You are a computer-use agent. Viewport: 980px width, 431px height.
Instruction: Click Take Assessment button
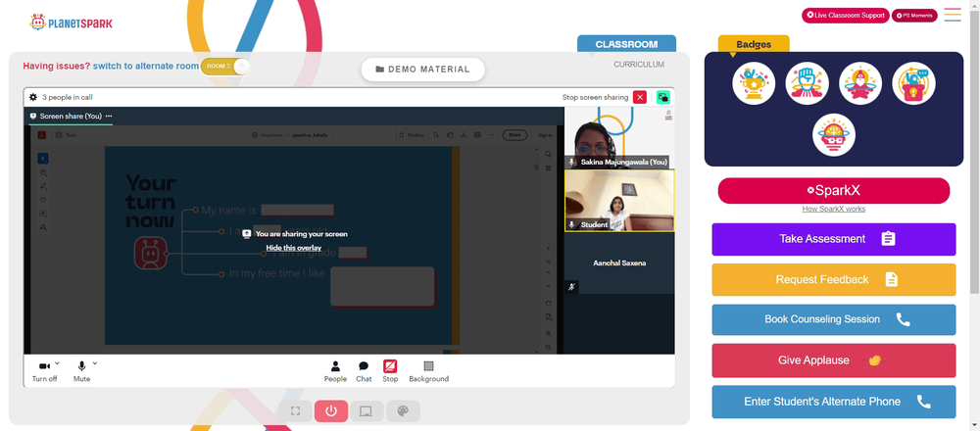[x=834, y=239]
